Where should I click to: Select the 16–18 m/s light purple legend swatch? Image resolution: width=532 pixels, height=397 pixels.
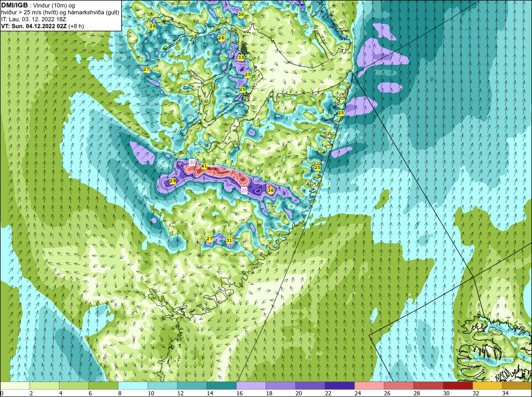(251, 386)
